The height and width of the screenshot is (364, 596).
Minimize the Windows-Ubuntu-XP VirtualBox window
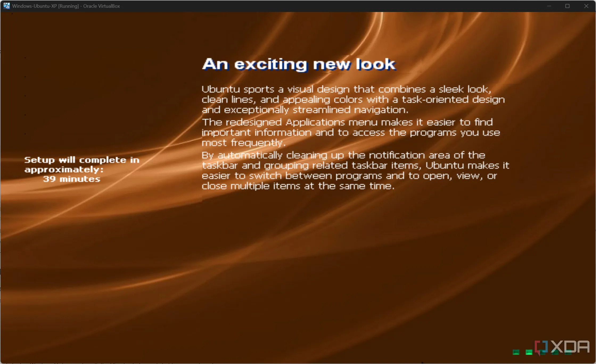pyautogui.click(x=549, y=6)
